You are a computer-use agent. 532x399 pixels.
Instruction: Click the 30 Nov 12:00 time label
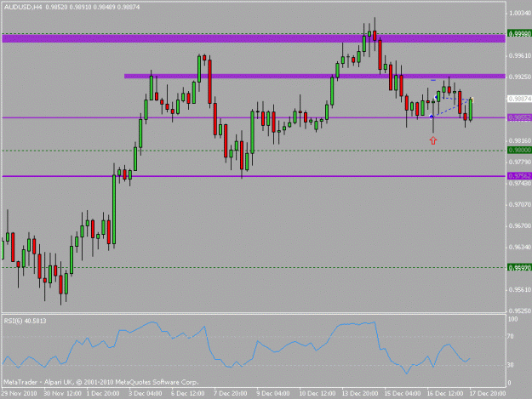63,394
